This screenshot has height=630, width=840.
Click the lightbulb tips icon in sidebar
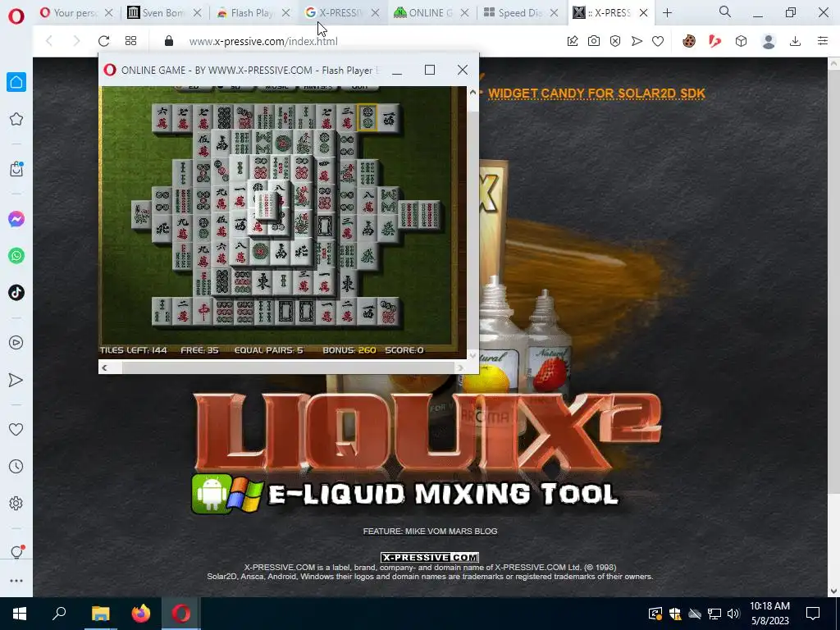coord(16,552)
